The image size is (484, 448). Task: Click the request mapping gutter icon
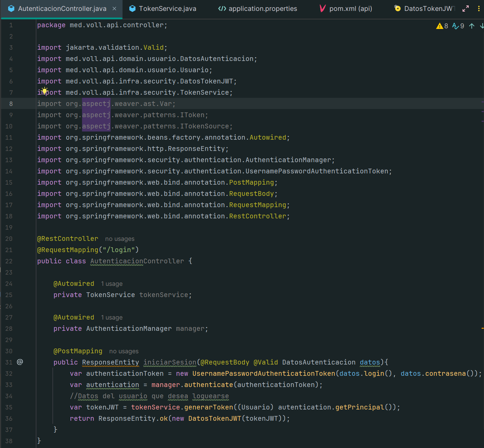[20, 362]
